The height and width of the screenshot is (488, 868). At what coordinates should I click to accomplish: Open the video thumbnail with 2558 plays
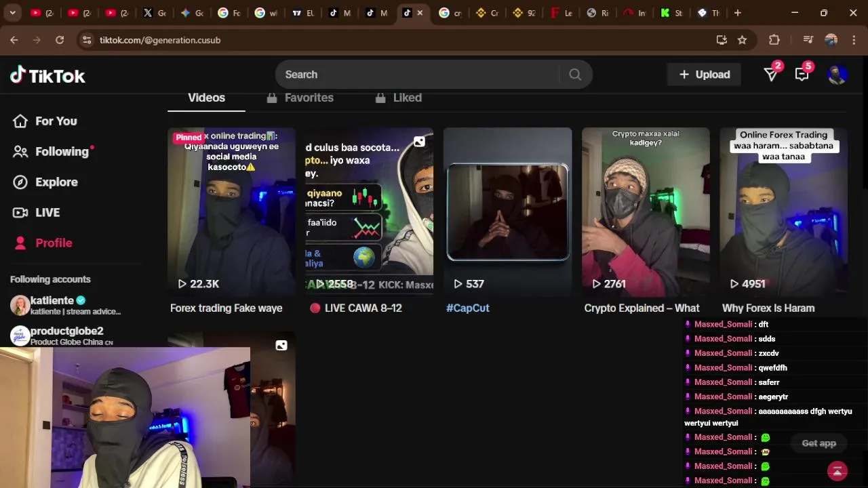click(370, 212)
